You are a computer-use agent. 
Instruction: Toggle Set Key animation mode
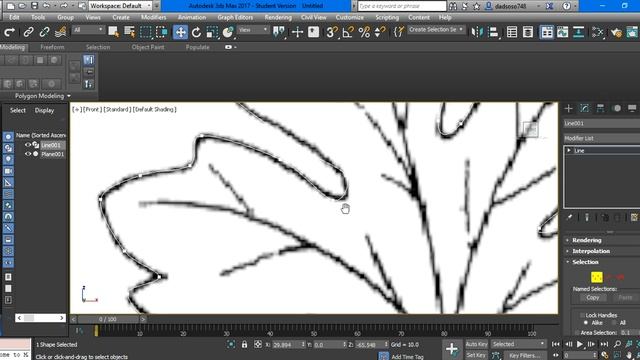click(476, 355)
